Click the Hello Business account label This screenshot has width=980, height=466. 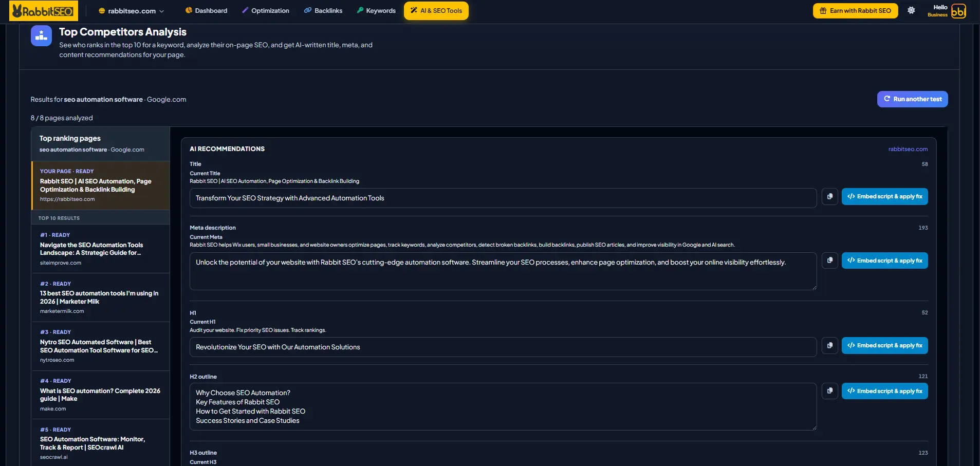pos(938,11)
